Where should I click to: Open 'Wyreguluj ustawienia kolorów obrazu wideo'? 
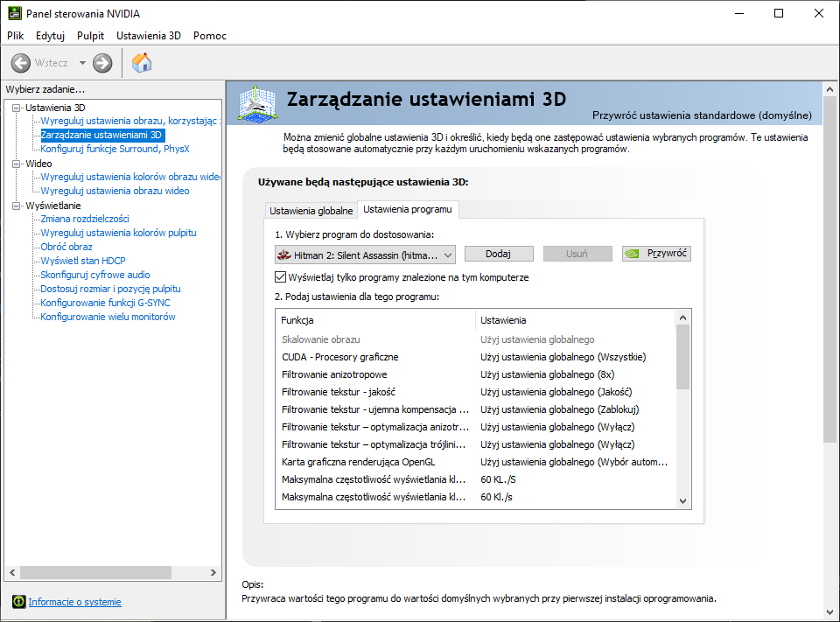[130, 177]
